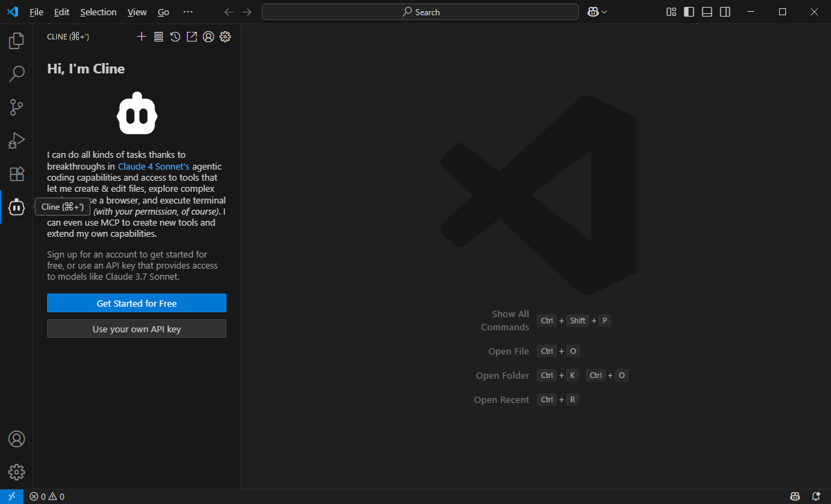The image size is (831, 504).
Task: Open the Run and Debug view
Action: point(17,141)
